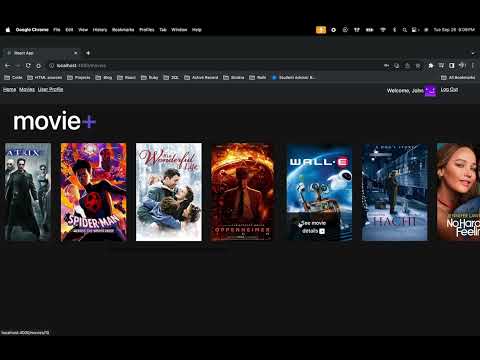
Task: Click the Log Out link
Action: click(449, 89)
